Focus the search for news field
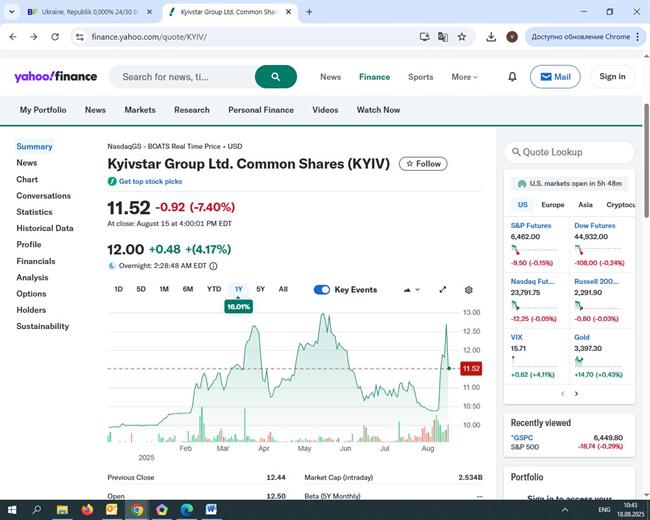 [182, 77]
